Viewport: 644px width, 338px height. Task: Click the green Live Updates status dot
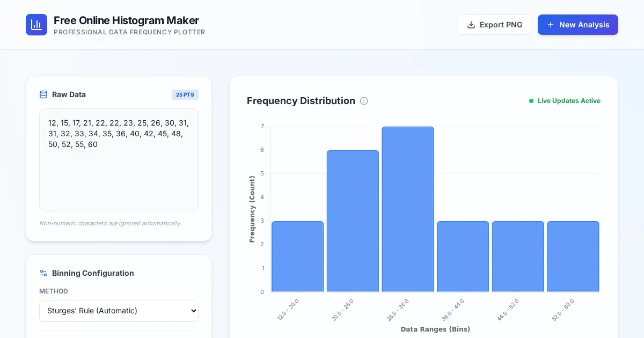click(531, 101)
